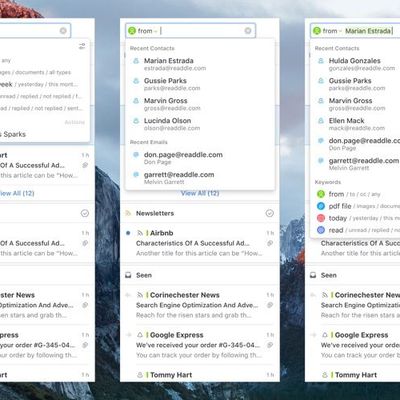Click the green 'from' keyword chip in the middle search bar
The height and width of the screenshot is (400, 400).
tap(132, 31)
